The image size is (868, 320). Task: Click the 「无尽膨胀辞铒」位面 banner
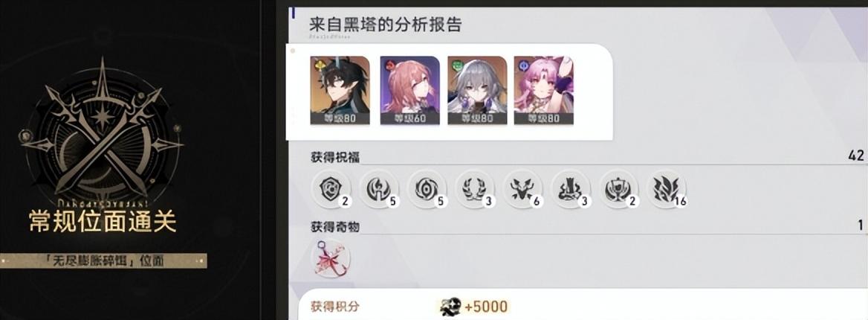(x=103, y=260)
